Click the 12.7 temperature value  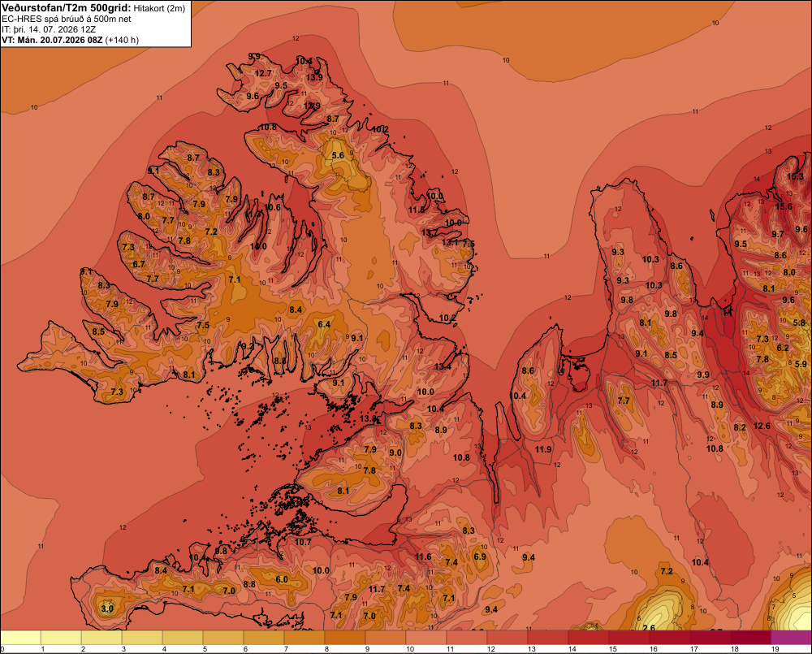[263, 74]
